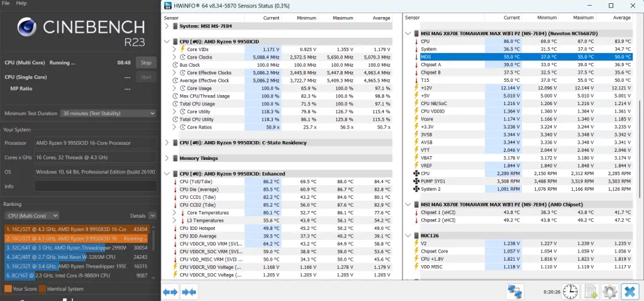Screen dimensions: 644x301
Task: Open the Cinebench Help menu
Action: pyautogui.click(x=21, y=3)
